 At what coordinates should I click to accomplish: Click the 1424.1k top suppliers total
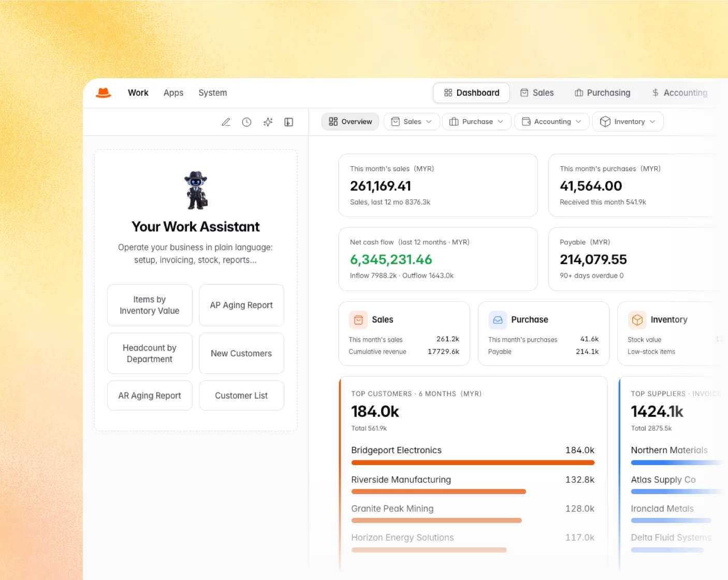657,411
